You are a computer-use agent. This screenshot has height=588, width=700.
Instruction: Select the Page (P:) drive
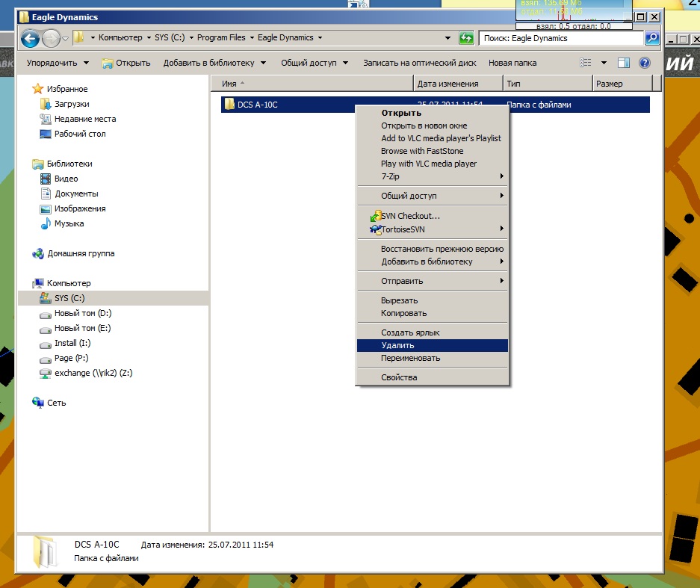tap(64, 358)
